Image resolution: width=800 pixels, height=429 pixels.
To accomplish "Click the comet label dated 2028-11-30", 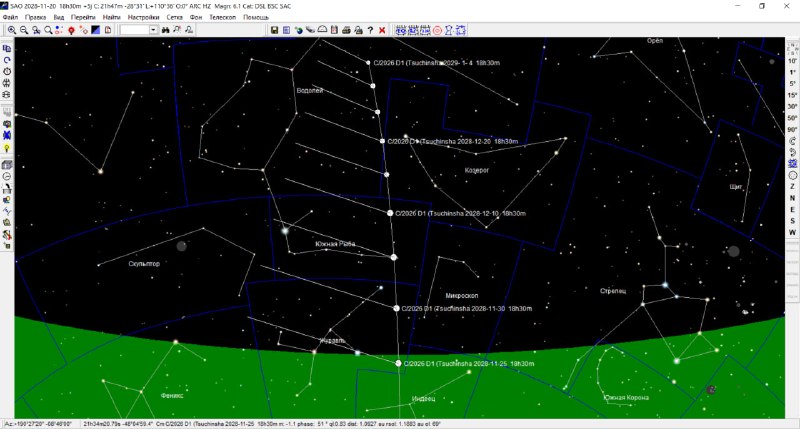I will click(x=467, y=309).
